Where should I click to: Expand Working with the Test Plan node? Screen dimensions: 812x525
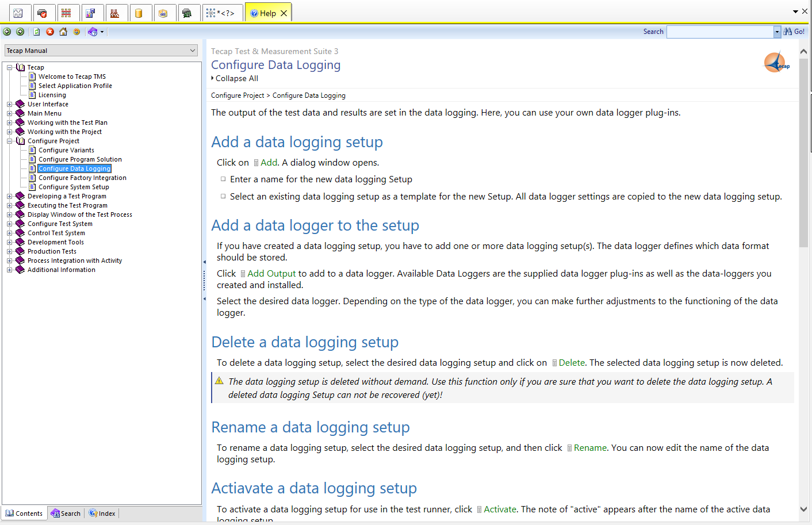[10, 122]
